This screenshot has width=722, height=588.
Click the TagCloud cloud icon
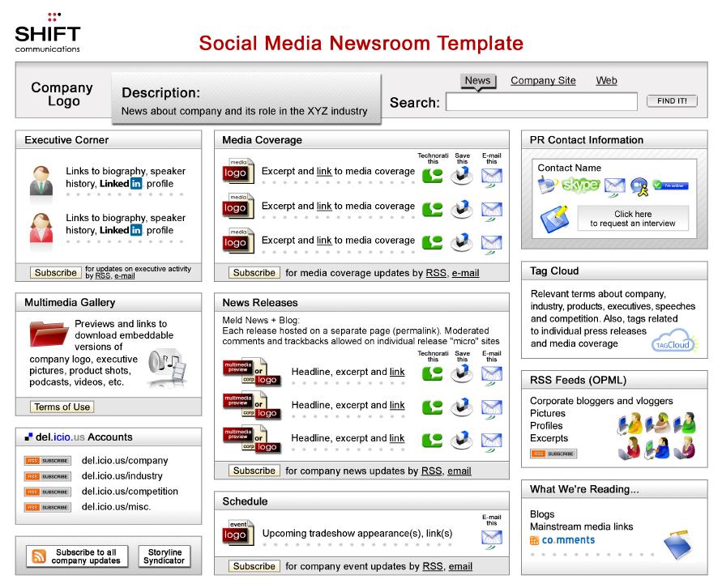674,341
